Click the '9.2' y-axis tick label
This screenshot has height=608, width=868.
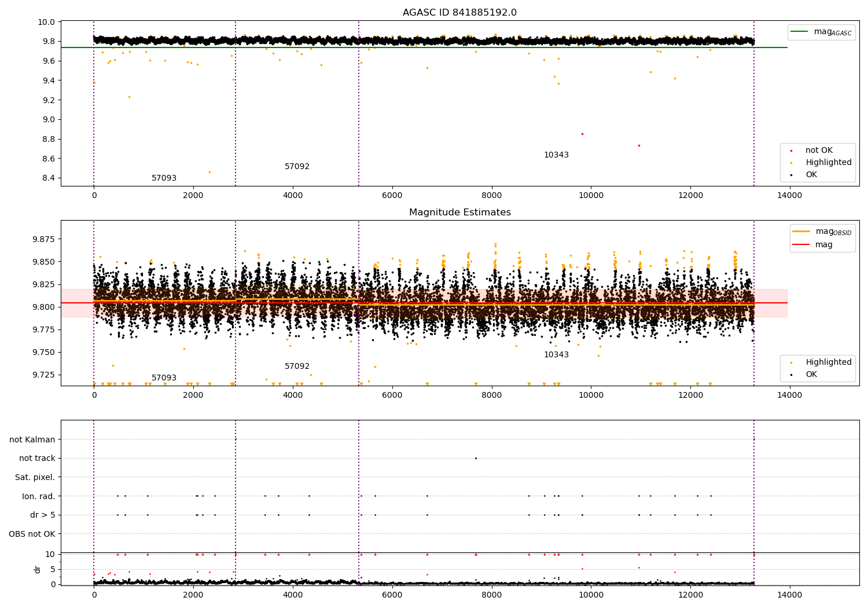(50, 100)
